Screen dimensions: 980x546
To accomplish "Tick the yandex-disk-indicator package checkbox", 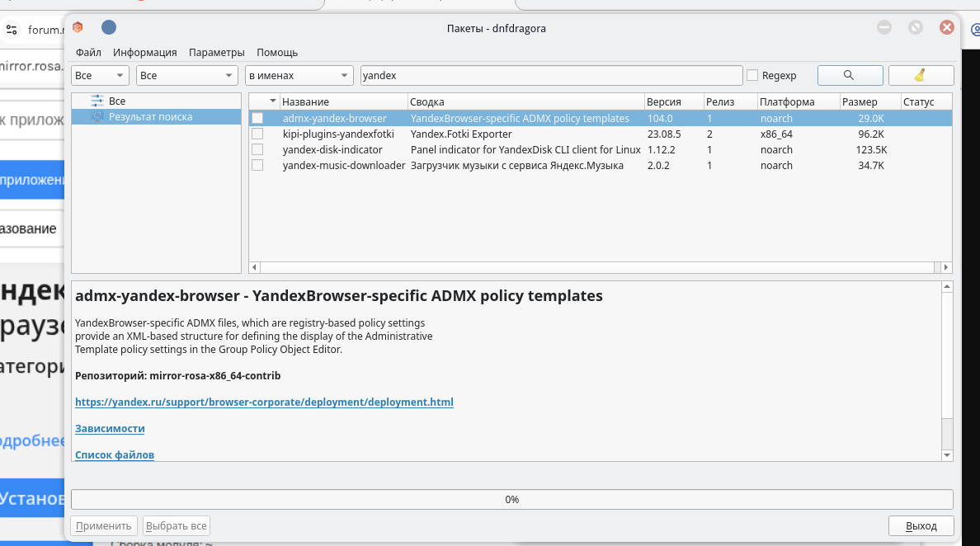I will click(x=257, y=149).
